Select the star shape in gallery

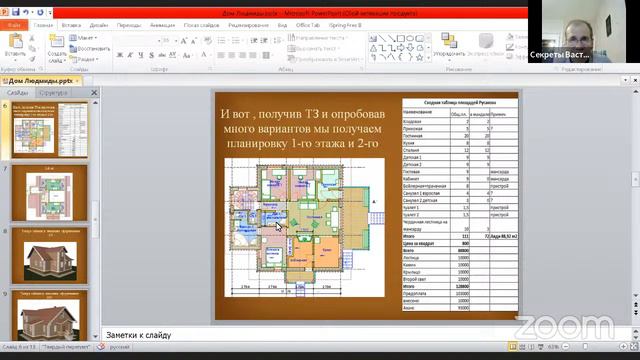click(x=420, y=58)
